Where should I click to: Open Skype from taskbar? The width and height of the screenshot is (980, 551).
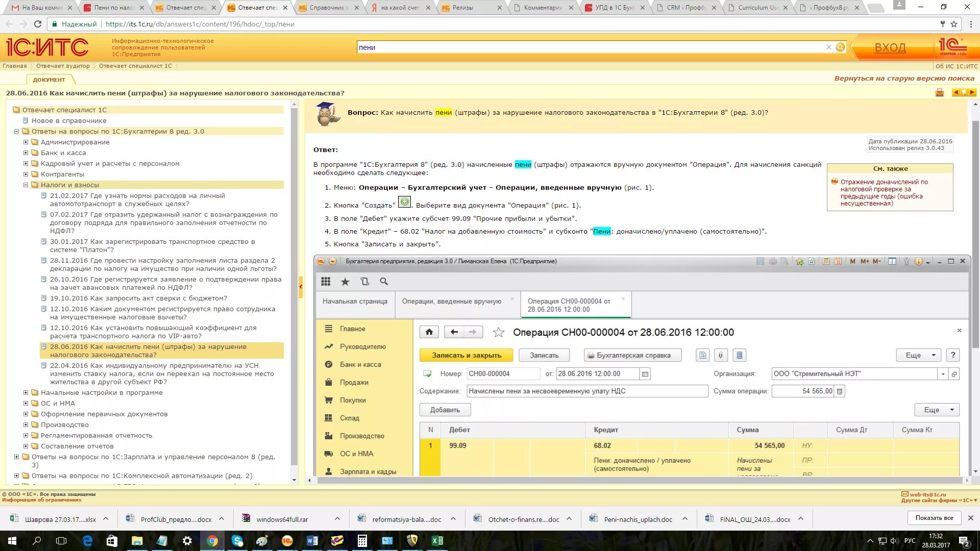[237, 541]
